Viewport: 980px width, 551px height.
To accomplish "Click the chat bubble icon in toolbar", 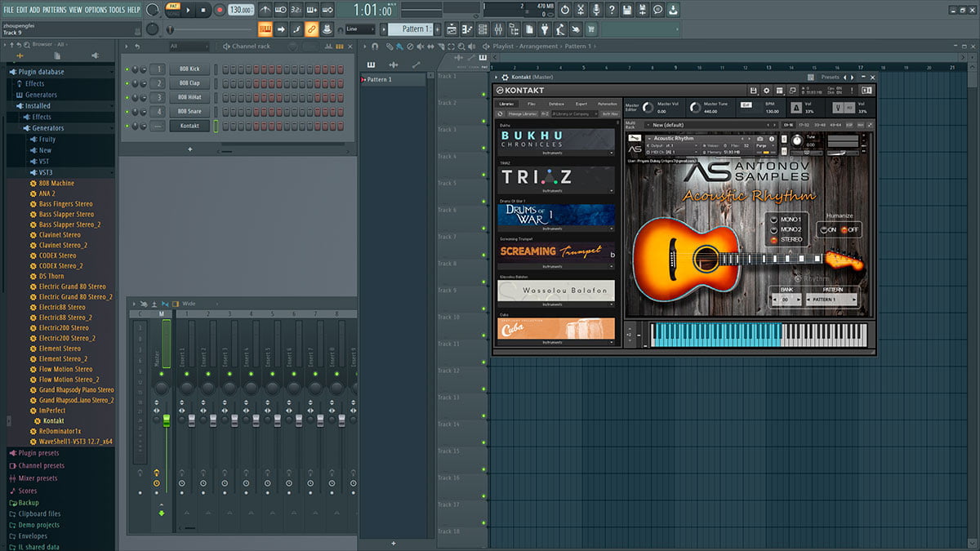I will pos(657,10).
